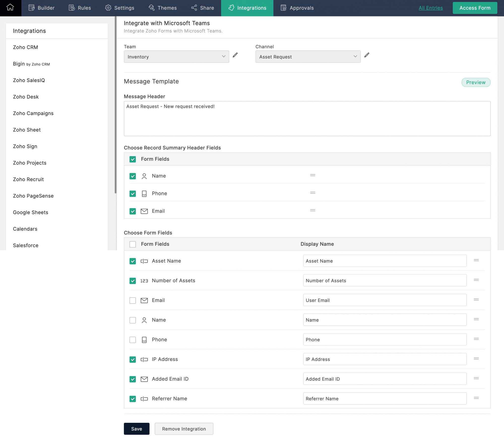Open the Themes tab

pyautogui.click(x=163, y=8)
